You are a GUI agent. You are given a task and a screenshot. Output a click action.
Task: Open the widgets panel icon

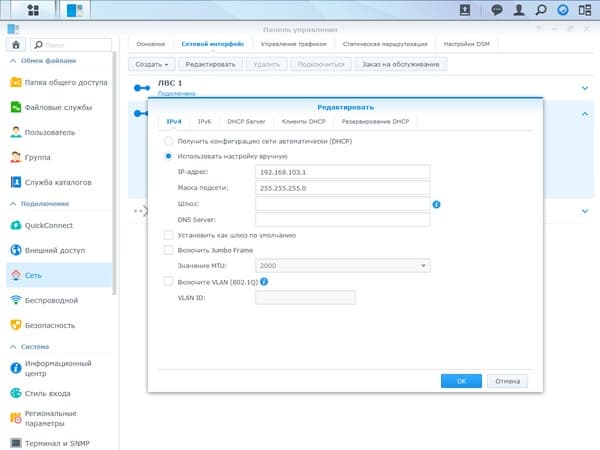585,10
